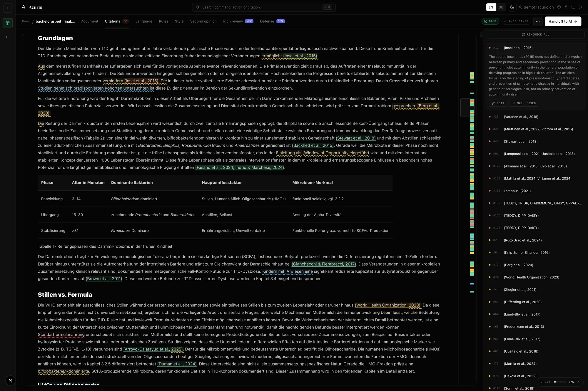Click the Acurio logo
588x391 pixels.
(32, 7)
